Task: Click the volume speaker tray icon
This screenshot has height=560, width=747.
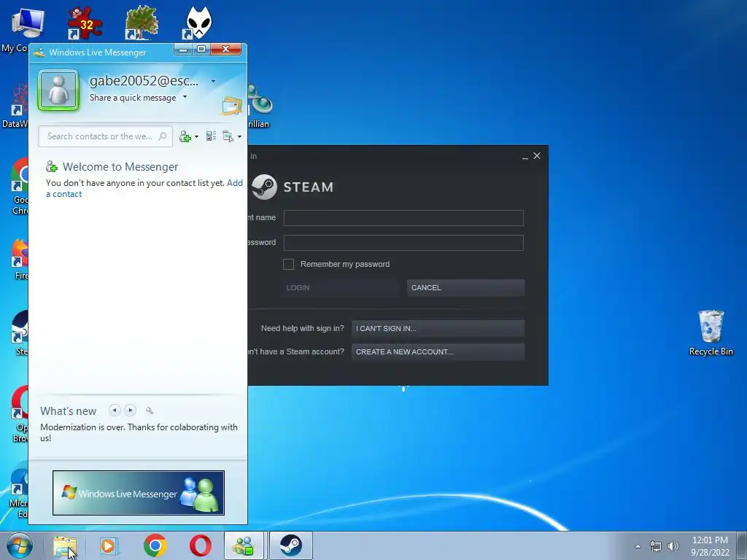Action: tap(673, 546)
